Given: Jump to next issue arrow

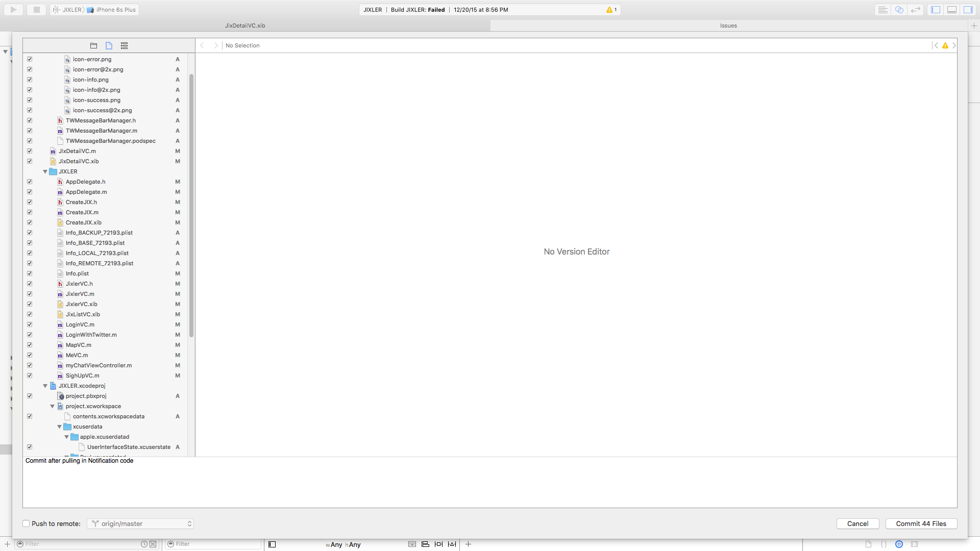Looking at the screenshot, I should [953, 45].
